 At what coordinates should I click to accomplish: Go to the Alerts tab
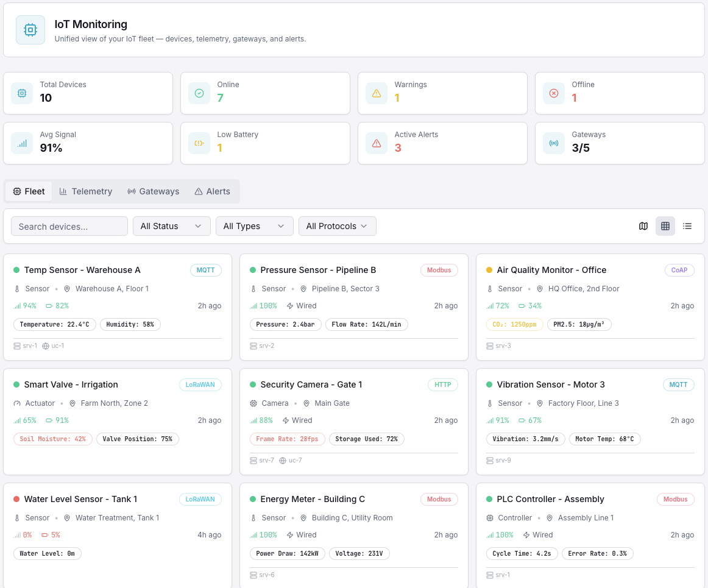(212, 191)
